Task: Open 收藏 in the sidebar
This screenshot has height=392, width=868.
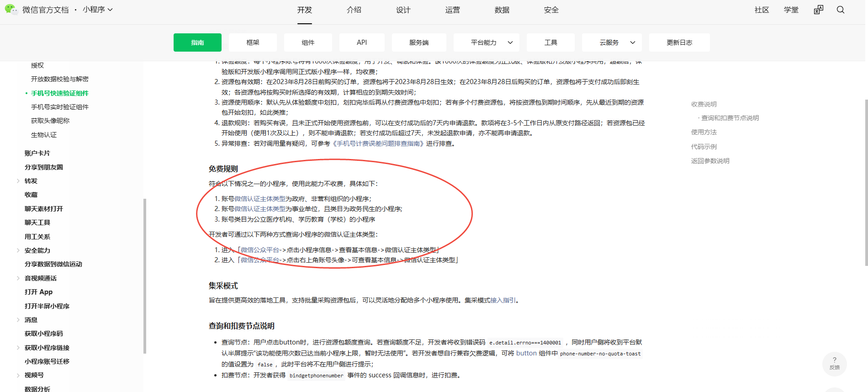Action: (x=31, y=195)
